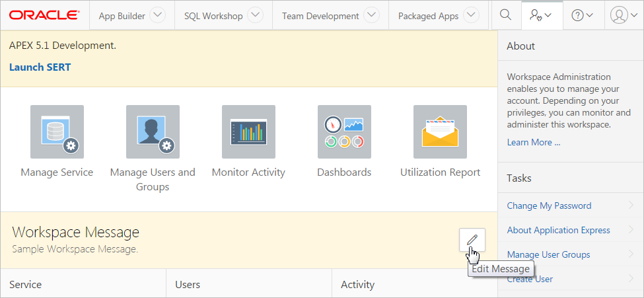Image resolution: width=644 pixels, height=298 pixels.
Task: Open Manage Users and Groups icon
Action: coord(153,131)
